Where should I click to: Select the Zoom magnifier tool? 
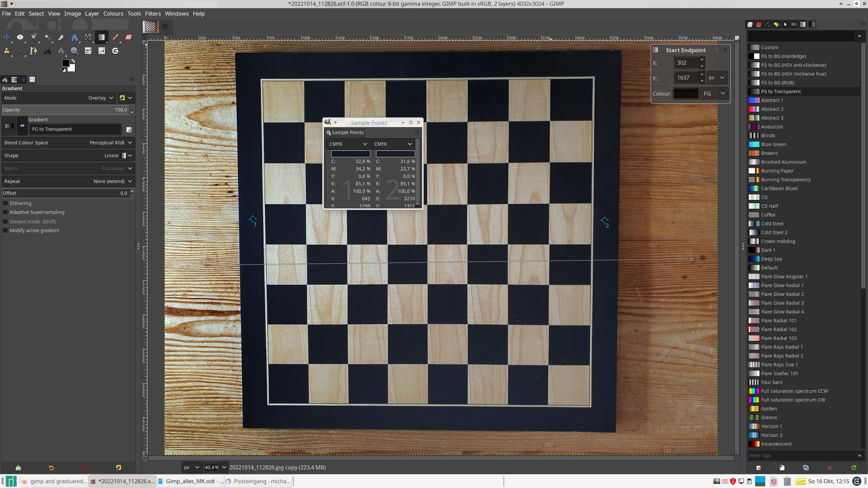click(x=75, y=51)
